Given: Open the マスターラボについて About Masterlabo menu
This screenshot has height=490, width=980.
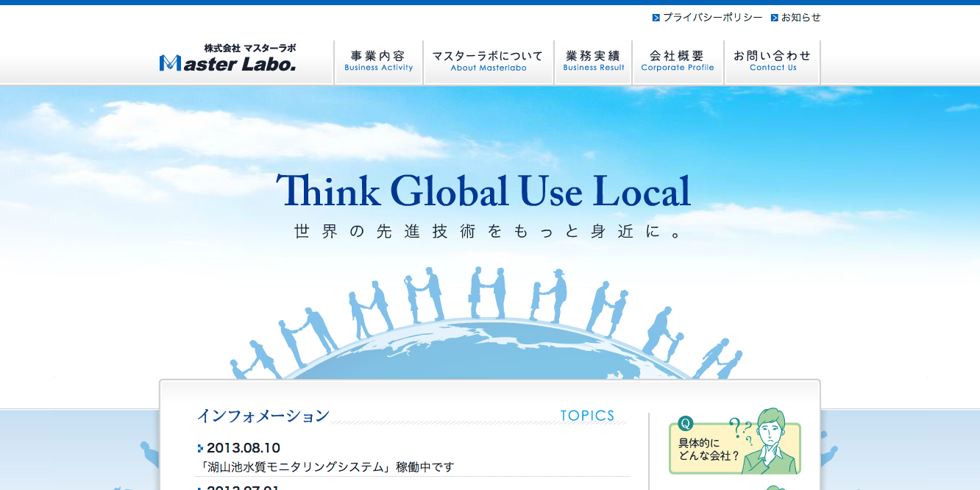Looking at the screenshot, I should (x=489, y=62).
